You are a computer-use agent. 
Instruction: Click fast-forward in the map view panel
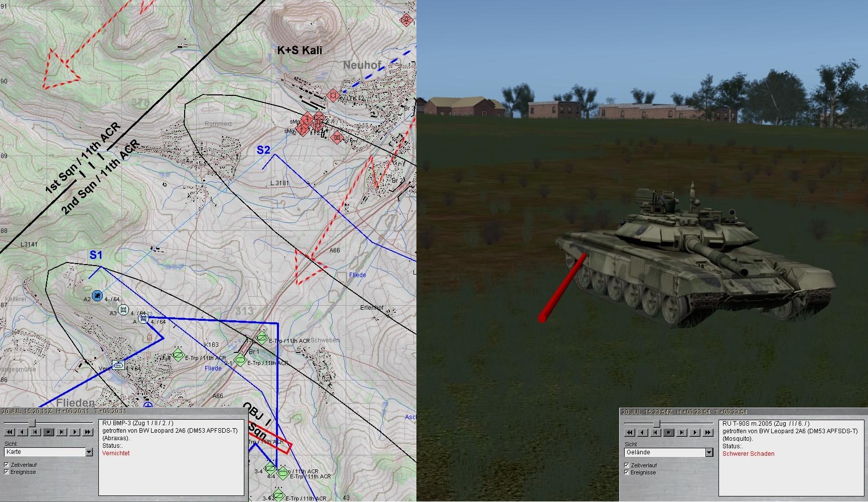(88, 432)
